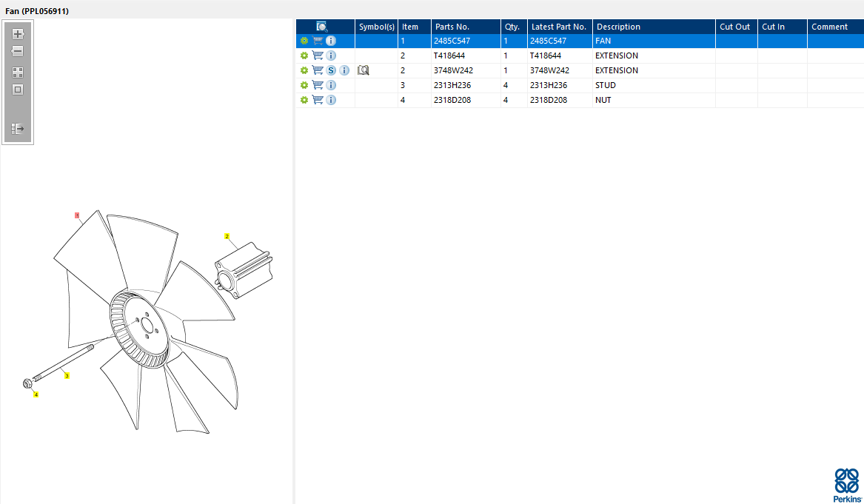Open info for part 2485C547
The height and width of the screenshot is (504, 864).
coord(331,41)
